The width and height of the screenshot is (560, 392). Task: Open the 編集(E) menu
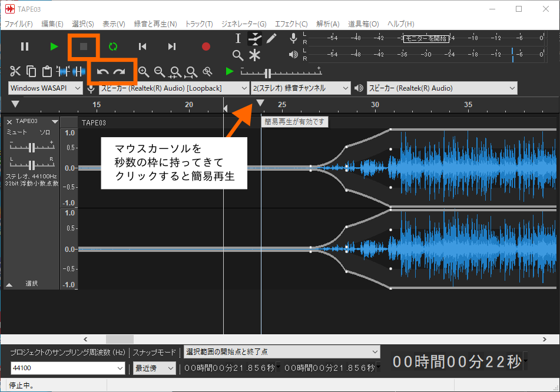(52, 24)
